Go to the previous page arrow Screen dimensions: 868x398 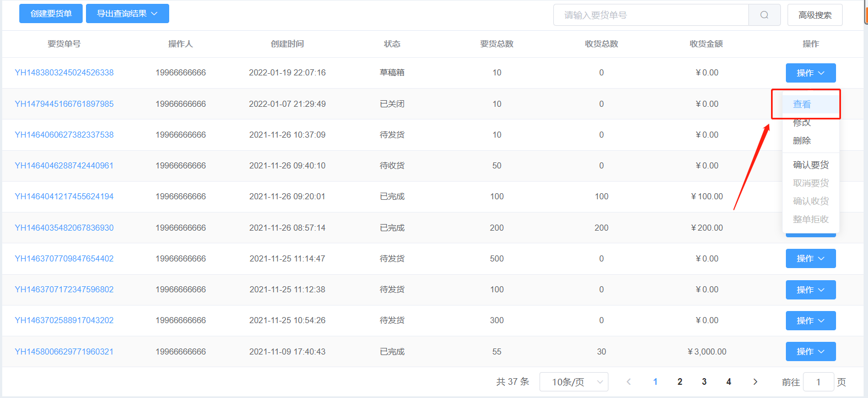point(629,381)
